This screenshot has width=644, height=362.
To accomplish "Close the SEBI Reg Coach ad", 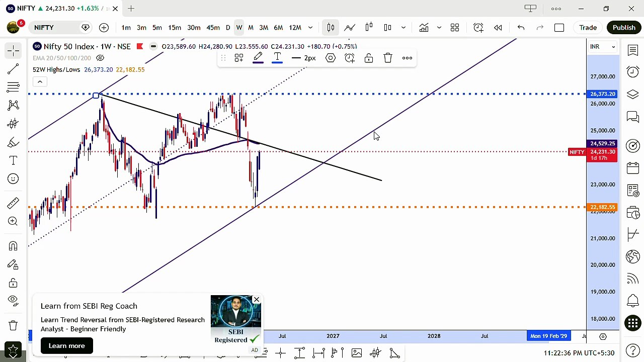I will pyautogui.click(x=257, y=300).
